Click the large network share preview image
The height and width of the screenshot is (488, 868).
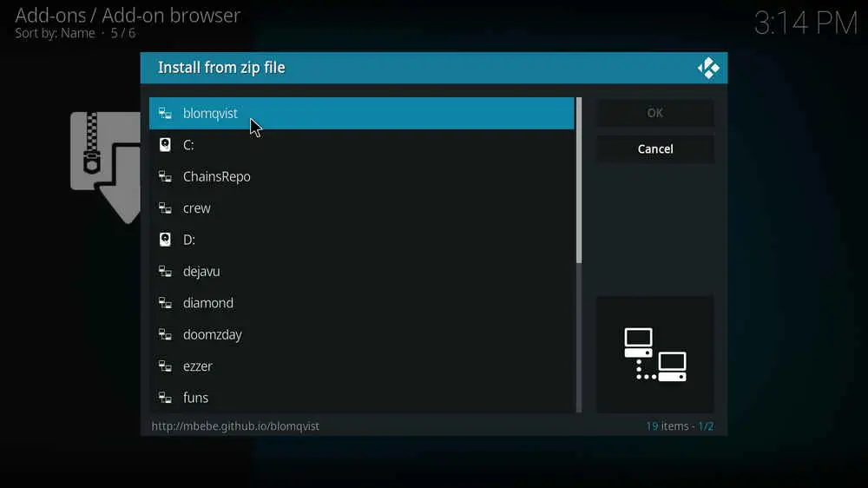[x=654, y=354]
